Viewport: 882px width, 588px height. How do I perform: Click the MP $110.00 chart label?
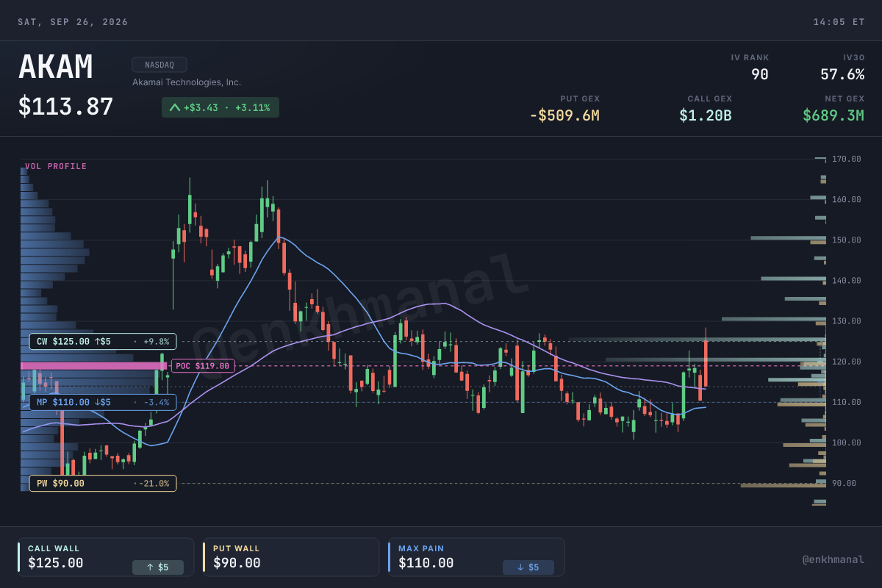pos(103,402)
